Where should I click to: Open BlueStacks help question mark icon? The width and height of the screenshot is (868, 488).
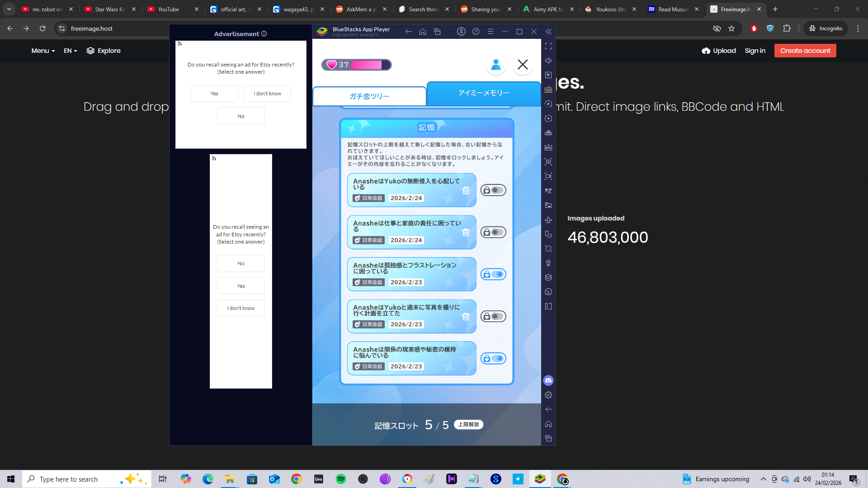(x=476, y=32)
